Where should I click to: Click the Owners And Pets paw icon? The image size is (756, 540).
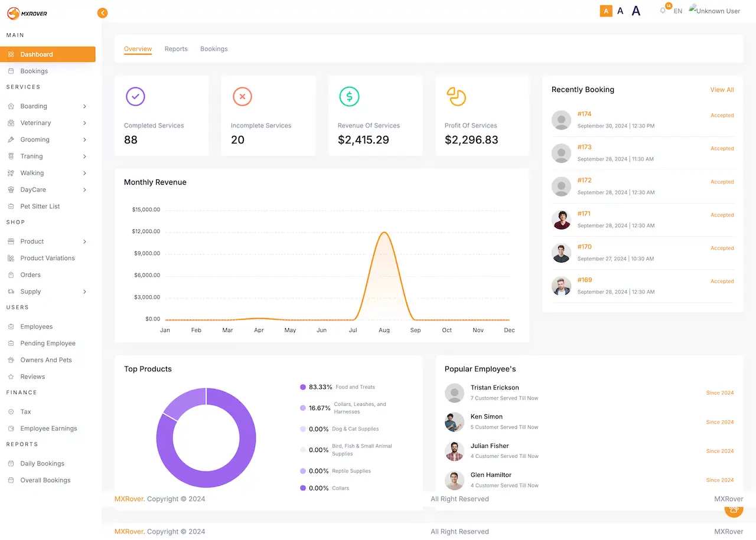click(x=11, y=360)
